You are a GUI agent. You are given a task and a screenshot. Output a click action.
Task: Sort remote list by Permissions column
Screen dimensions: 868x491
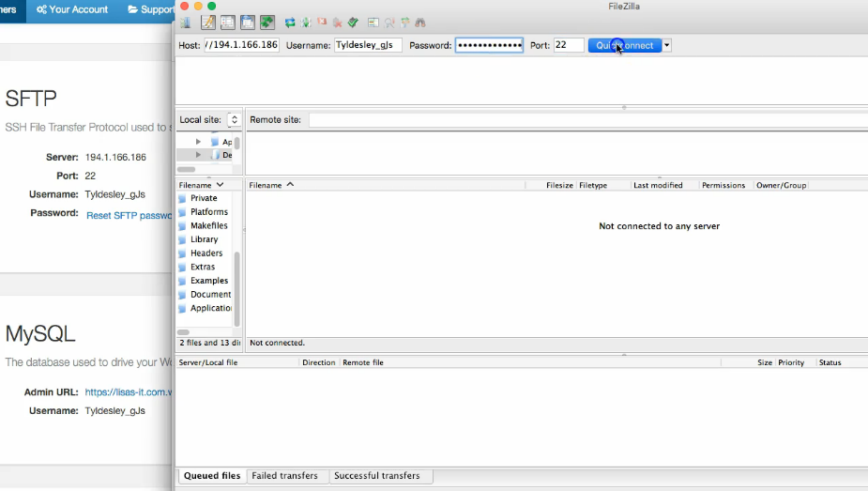coord(726,185)
